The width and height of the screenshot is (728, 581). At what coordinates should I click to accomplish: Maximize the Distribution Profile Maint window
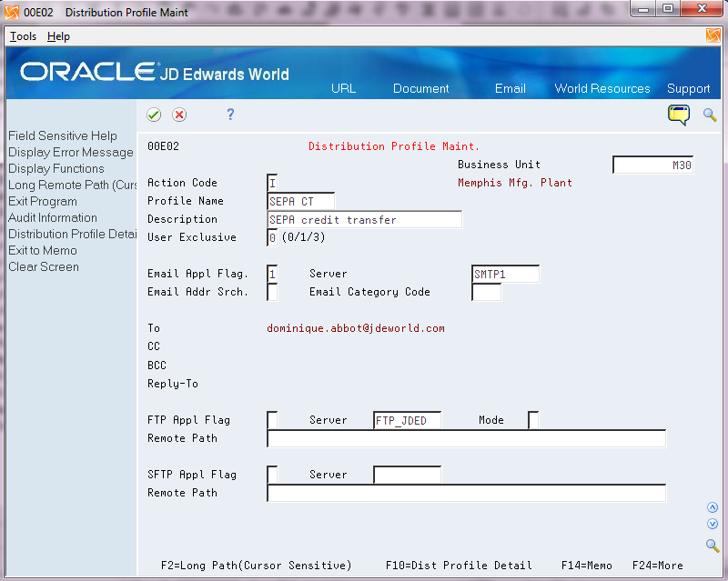coord(668,9)
